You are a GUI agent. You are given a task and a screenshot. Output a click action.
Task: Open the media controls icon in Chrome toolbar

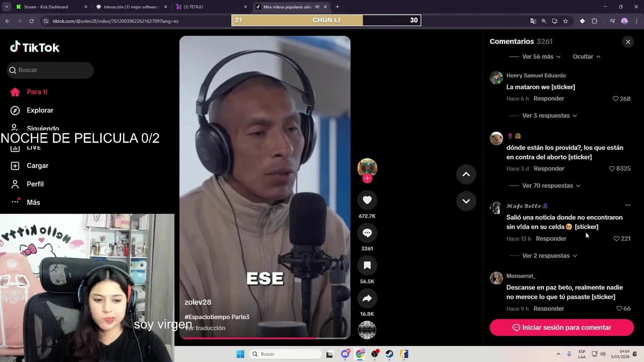click(x=612, y=21)
